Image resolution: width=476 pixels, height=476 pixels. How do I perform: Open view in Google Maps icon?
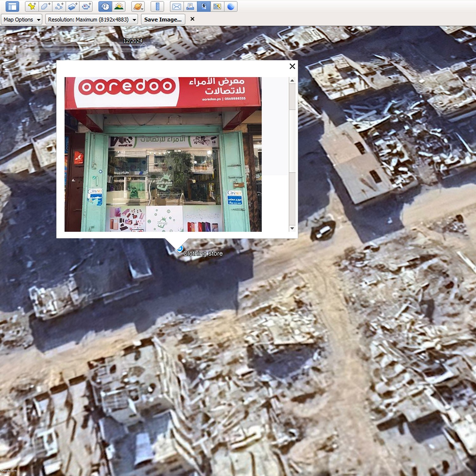point(217,6)
